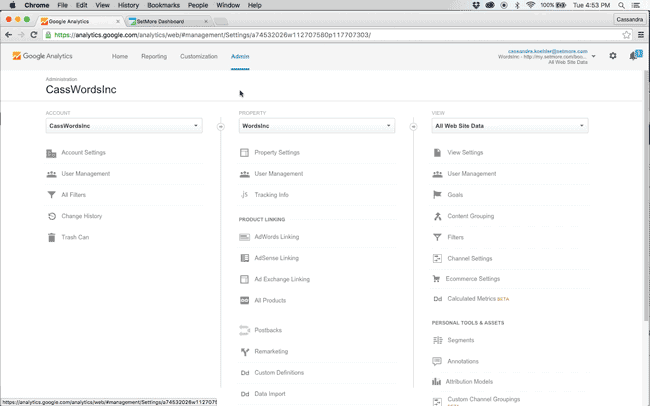
Task: Open Data Import link
Action: click(x=270, y=394)
